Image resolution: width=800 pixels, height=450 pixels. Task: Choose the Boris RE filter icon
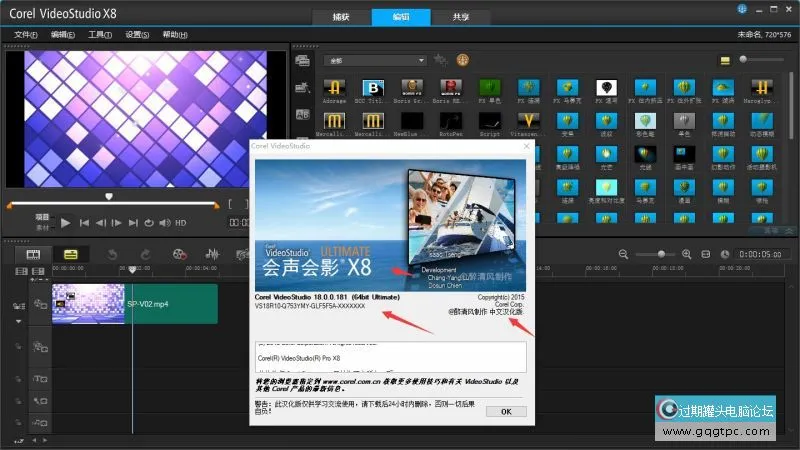(x=451, y=88)
